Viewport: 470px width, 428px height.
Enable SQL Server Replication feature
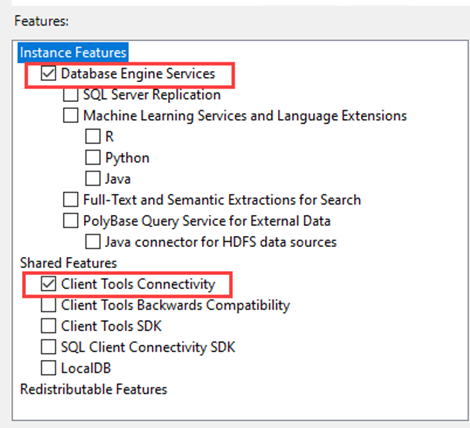point(71,94)
